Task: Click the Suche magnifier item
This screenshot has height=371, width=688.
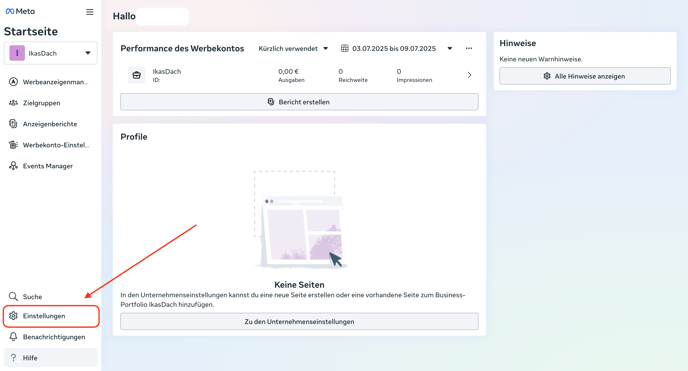Action: [50, 296]
